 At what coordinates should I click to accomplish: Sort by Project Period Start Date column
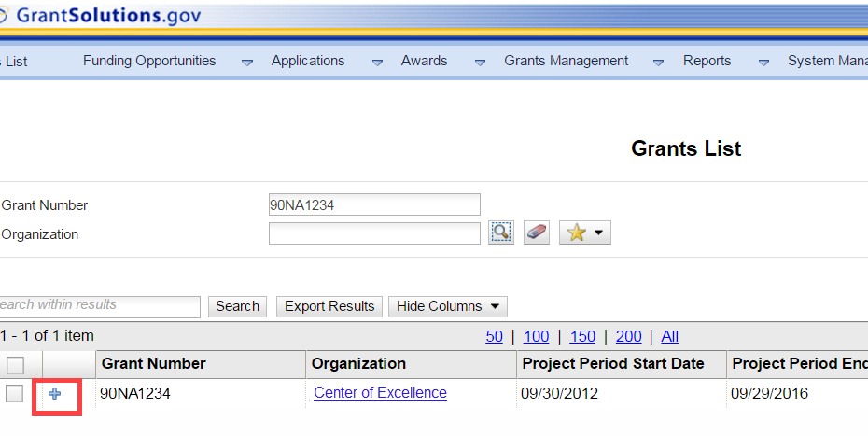coord(612,364)
